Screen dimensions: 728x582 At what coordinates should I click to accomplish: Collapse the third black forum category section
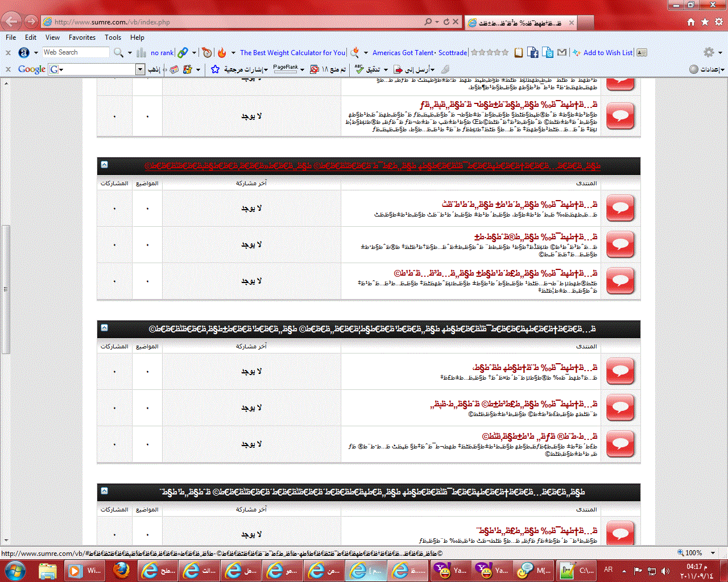click(104, 491)
